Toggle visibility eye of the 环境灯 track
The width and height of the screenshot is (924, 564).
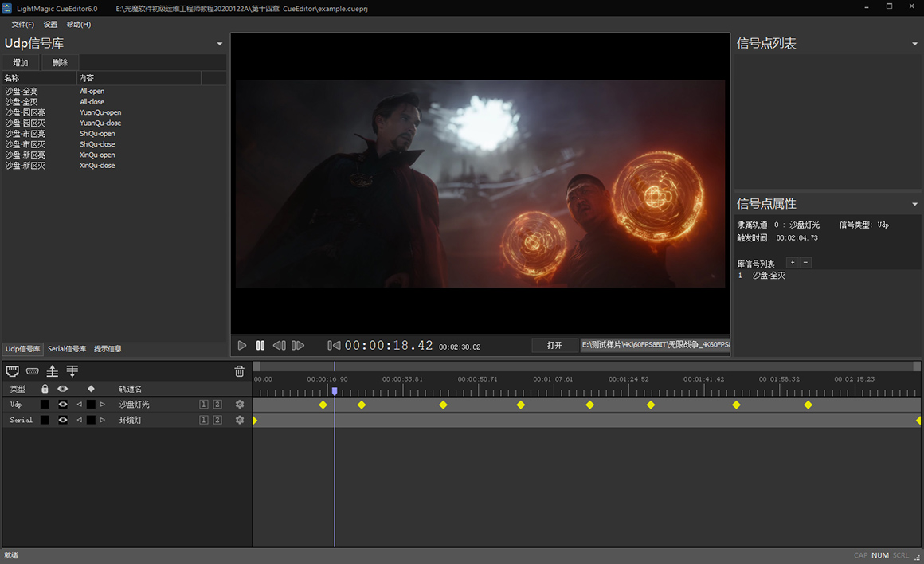pyautogui.click(x=63, y=420)
